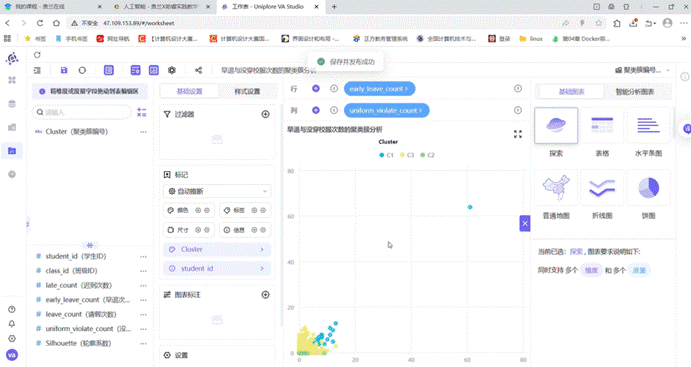Open notifications bell in left sidebar
This screenshot has width=691, height=367.
click(x=12, y=324)
